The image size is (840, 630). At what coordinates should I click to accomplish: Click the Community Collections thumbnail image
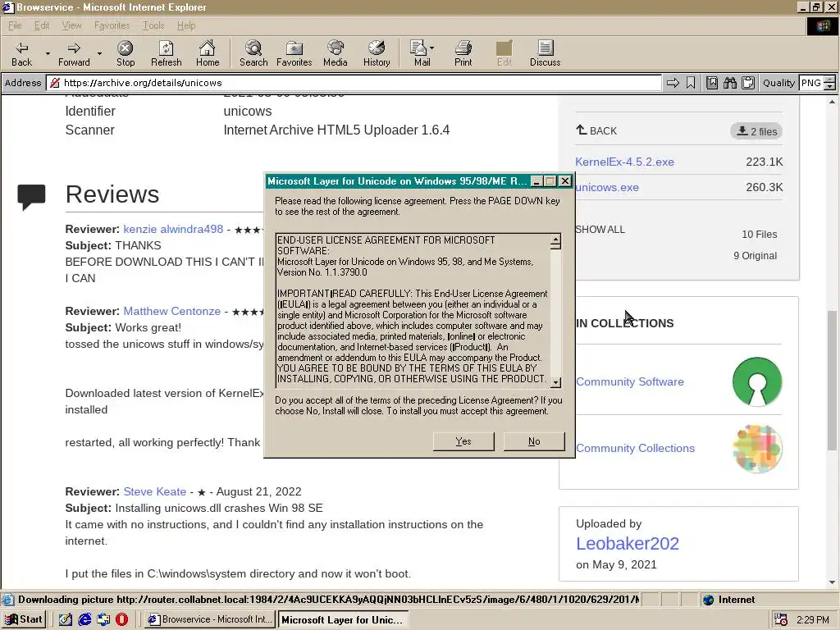coord(757,449)
